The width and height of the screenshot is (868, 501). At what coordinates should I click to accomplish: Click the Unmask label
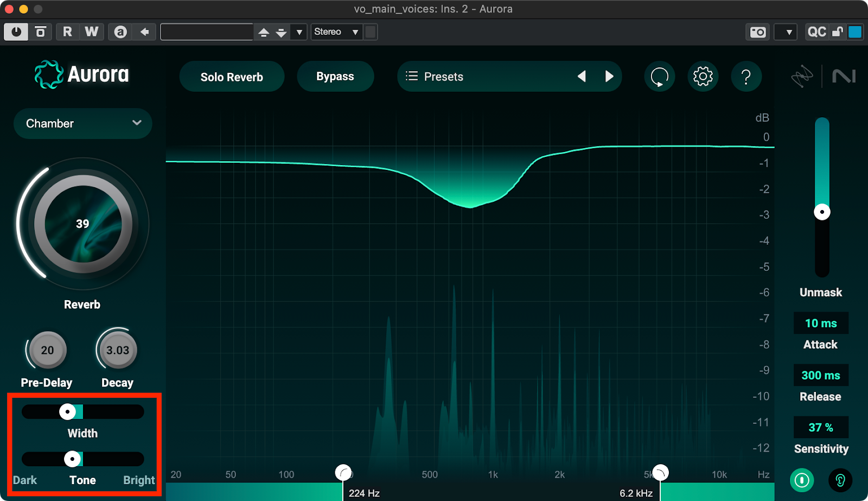[821, 293]
